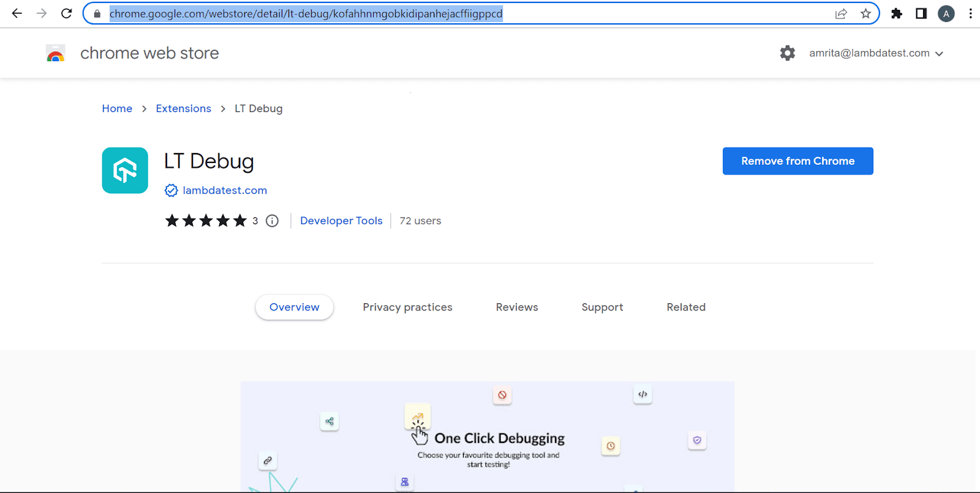Click the clock icon in preview image
The image size is (980, 493).
click(611, 446)
